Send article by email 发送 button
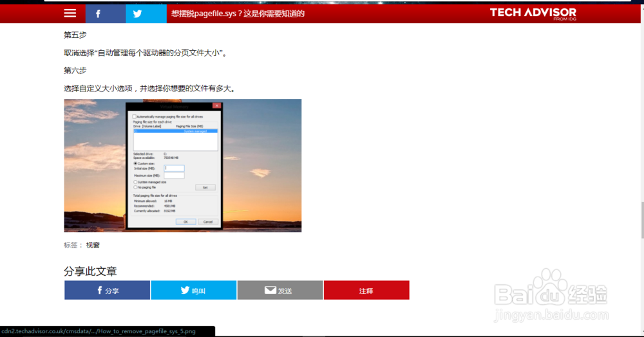644x337 pixels. (x=280, y=290)
